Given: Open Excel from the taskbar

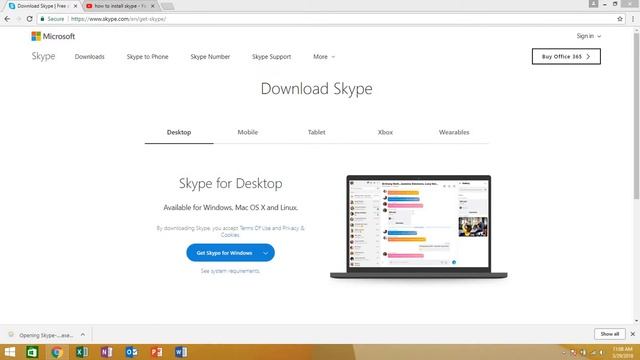Looking at the screenshot, I should tap(82, 352).
